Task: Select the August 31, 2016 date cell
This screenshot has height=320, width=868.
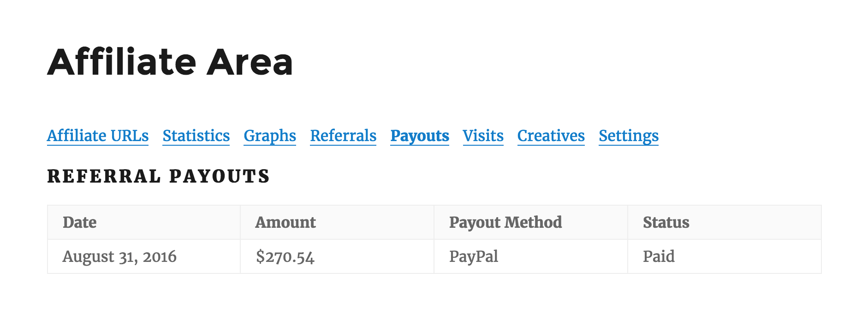Action: tap(119, 256)
